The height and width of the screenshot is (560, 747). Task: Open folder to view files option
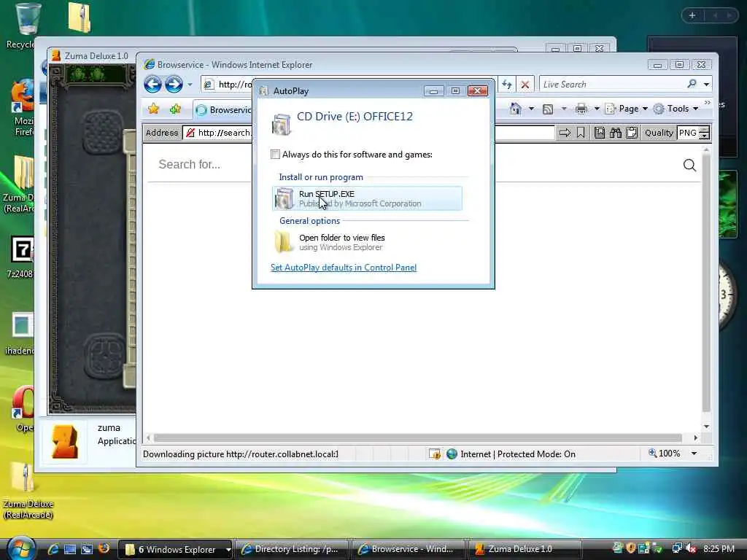point(367,242)
